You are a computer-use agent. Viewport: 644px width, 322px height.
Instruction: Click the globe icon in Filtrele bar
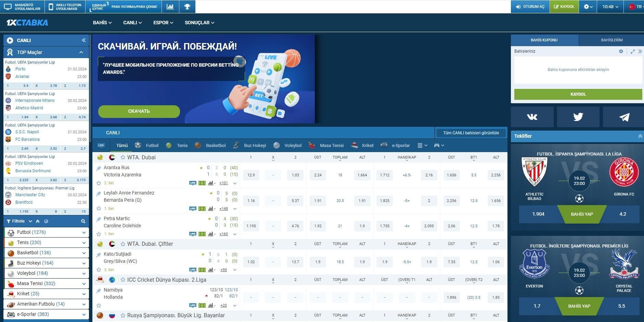pyautogui.click(x=46, y=221)
